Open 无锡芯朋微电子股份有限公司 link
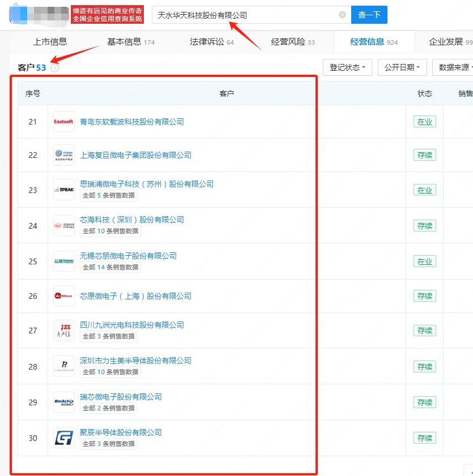Viewport: 473px width, 476px height. (x=128, y=256)
